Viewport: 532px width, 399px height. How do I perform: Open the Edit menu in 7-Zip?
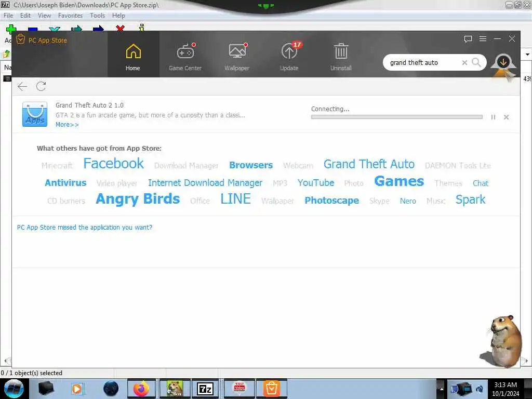tap(25, 16)
